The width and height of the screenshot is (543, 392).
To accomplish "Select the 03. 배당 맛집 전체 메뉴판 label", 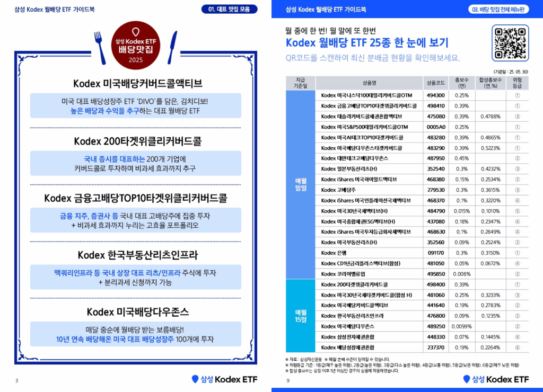I will [498, 10].
